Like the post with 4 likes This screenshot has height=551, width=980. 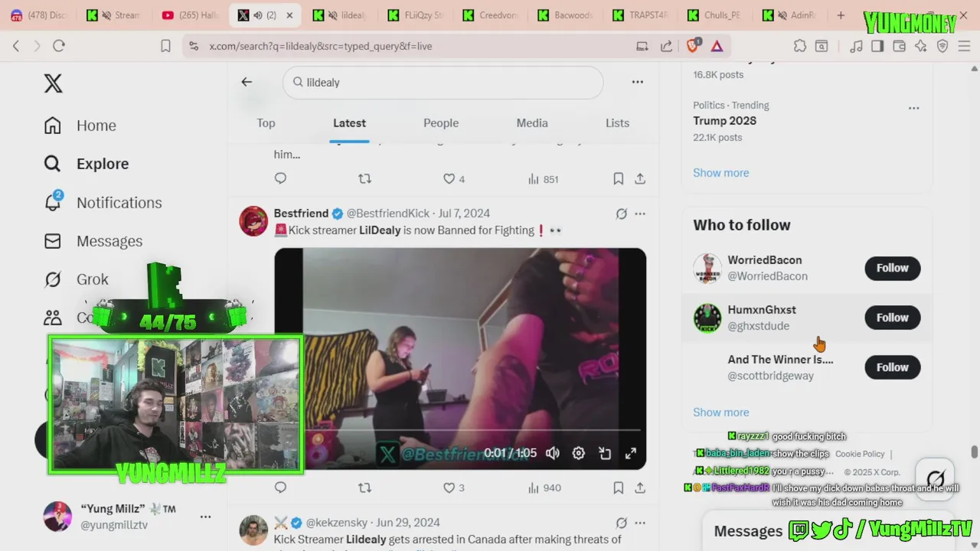[454, 178]
